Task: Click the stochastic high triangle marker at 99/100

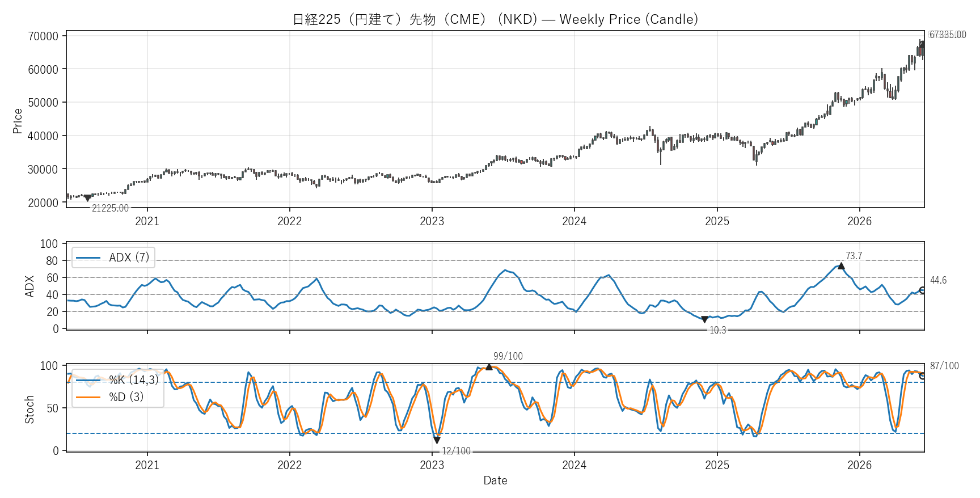Action: 489,366
